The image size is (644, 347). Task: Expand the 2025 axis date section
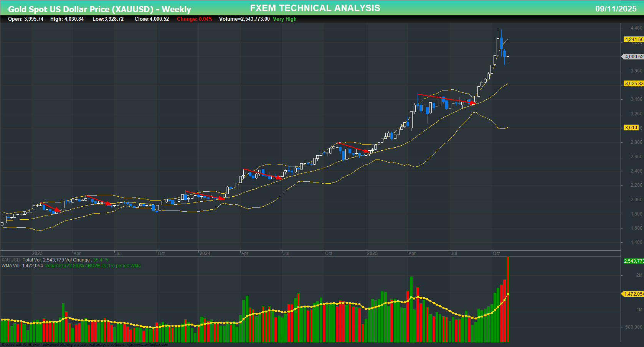click(373, 253)
